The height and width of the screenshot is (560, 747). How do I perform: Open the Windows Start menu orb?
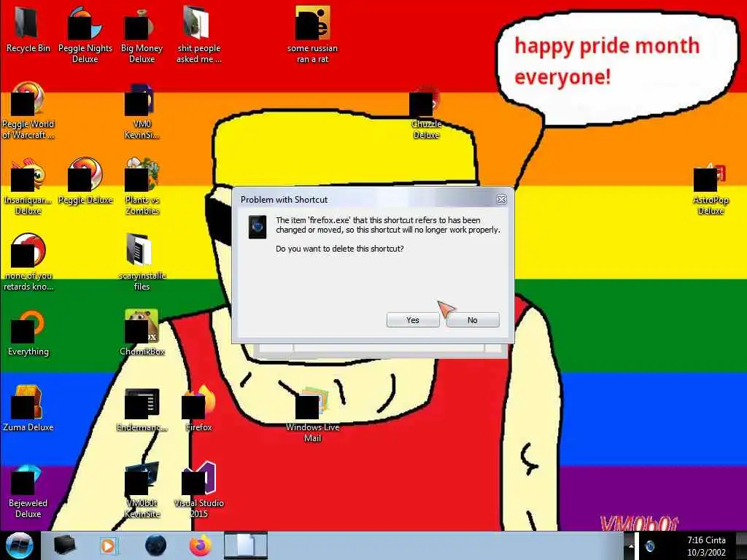coord(19,545)
